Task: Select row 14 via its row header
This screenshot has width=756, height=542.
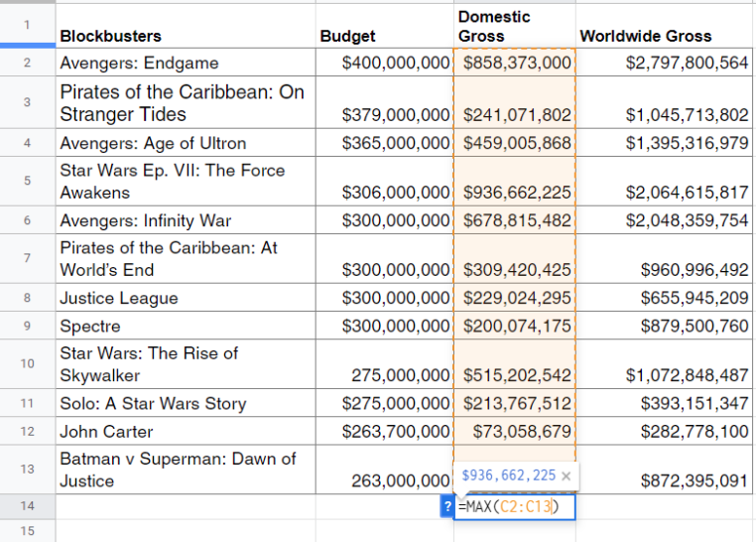Action: click(28, 506)
